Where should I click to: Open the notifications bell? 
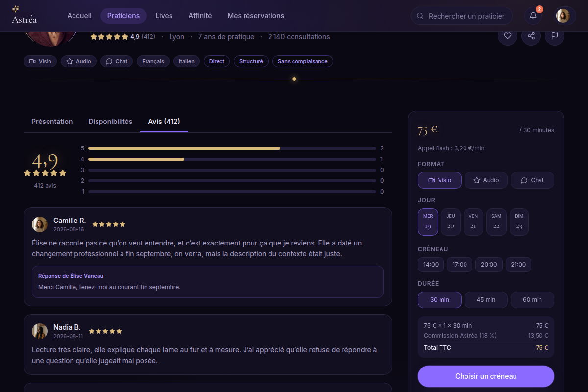pos(533,16)
